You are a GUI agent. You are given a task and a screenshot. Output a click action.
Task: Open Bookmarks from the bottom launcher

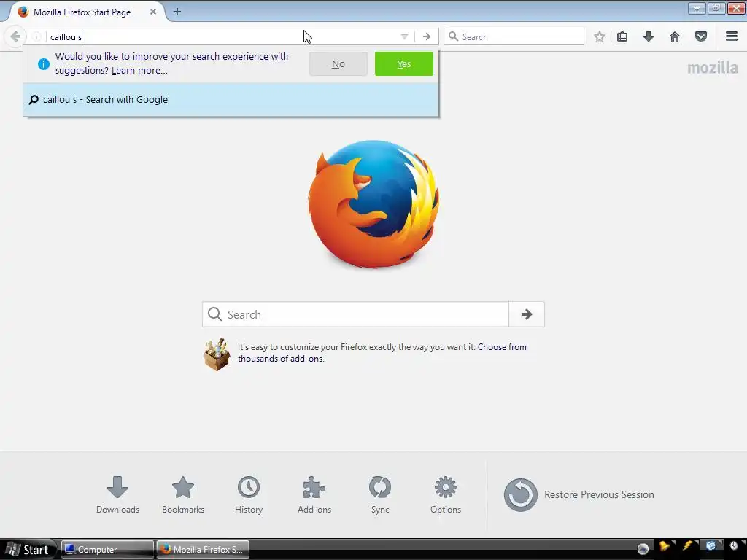pos(183,495)
